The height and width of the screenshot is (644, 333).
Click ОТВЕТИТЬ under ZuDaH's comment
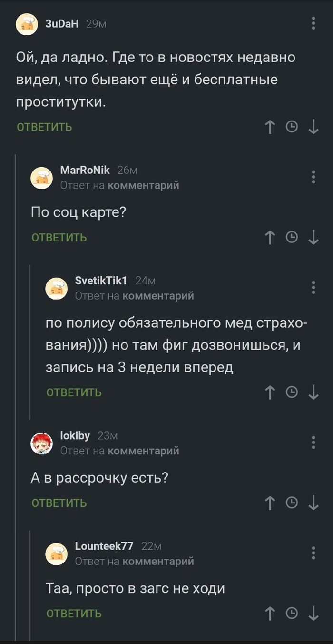(43, 127)
